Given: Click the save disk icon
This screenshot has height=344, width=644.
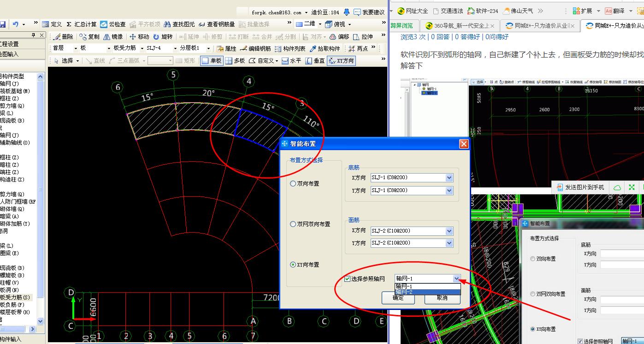Looking at the screenshot, I should (x=2, y=24).
